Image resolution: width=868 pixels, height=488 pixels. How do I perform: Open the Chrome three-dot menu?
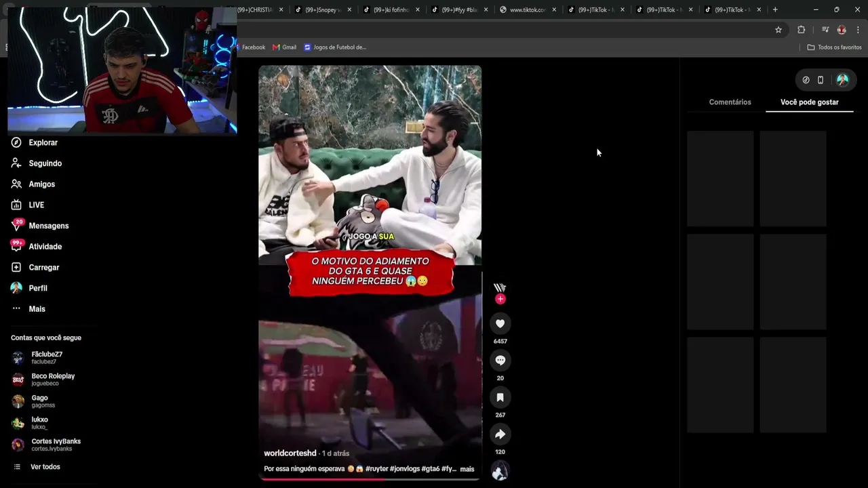pos(858,30)
